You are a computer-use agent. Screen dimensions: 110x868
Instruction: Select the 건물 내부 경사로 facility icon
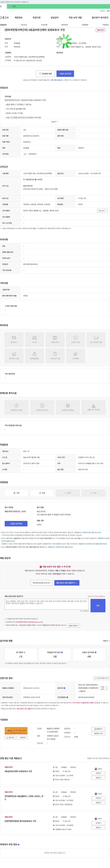(x=93, y=407)
